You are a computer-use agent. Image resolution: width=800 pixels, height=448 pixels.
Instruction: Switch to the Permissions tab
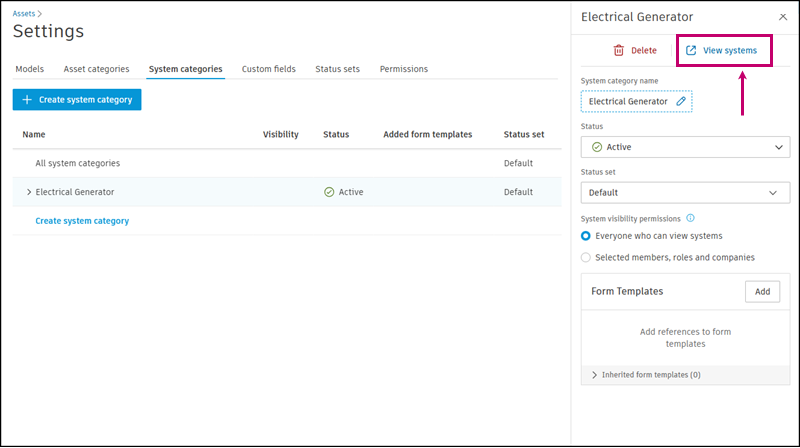pos(404,69)
